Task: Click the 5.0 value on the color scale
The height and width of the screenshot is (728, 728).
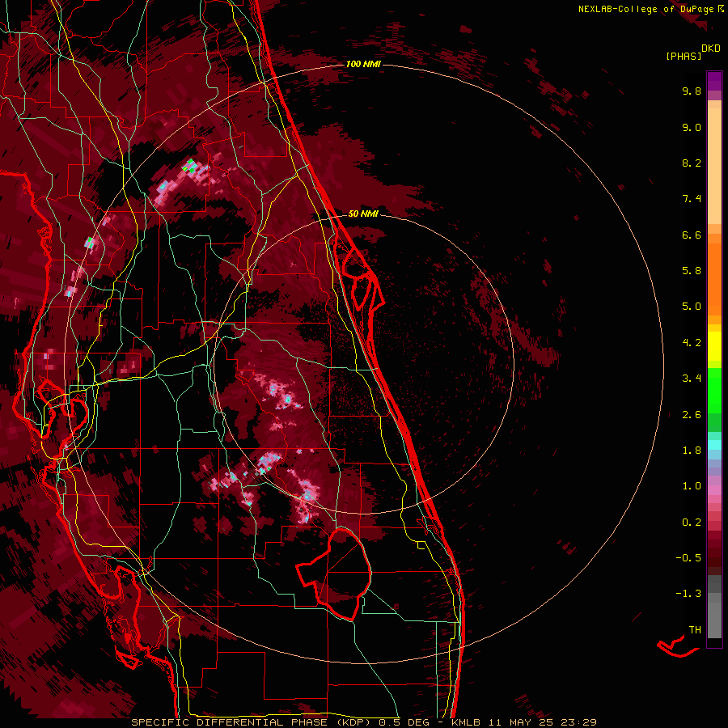Action: pos(692,307)
